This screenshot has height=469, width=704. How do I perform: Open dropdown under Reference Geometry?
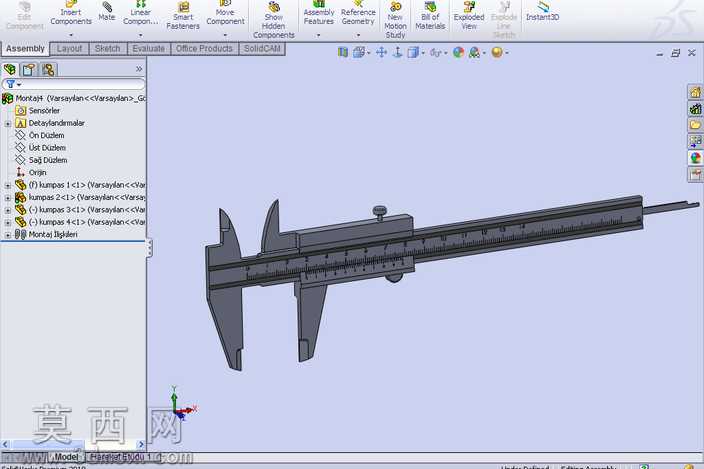pos(358,35)
